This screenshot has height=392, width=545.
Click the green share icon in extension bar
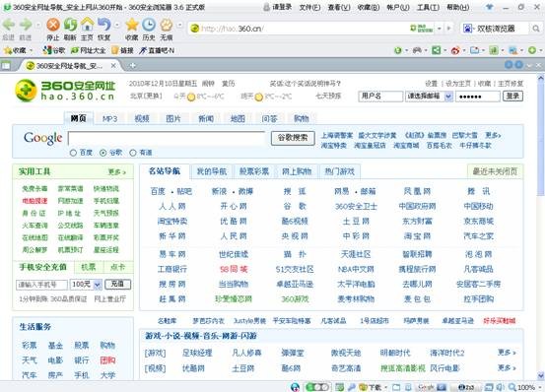(x=436, y=50)
